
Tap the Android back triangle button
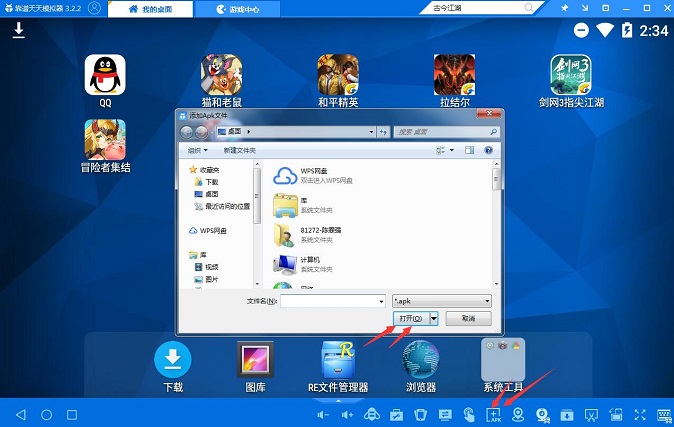[x=21, y=415]
